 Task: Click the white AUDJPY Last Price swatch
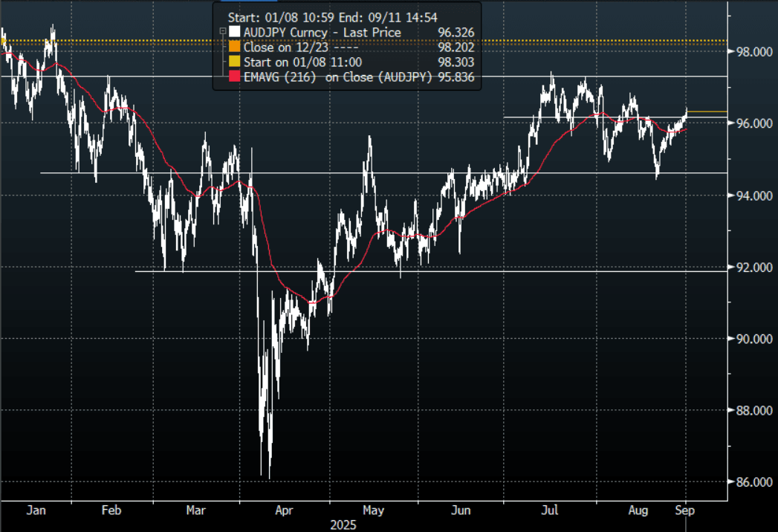click(x=236, y=33)
